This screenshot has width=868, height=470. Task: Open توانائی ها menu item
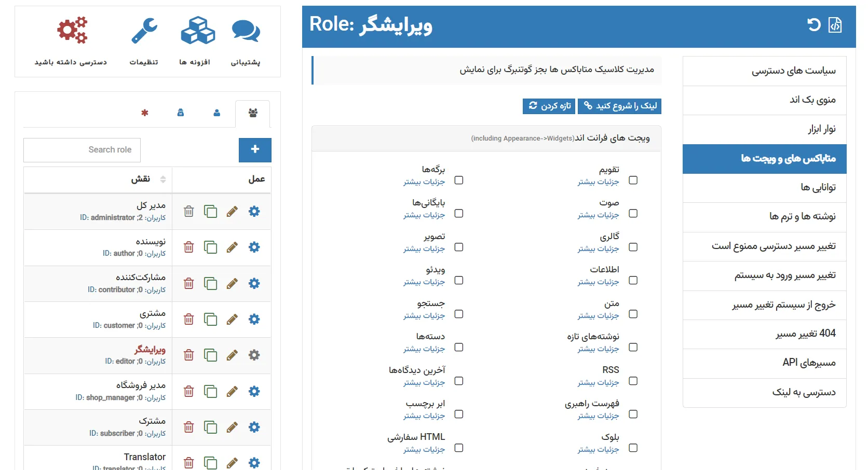point(765,188)
